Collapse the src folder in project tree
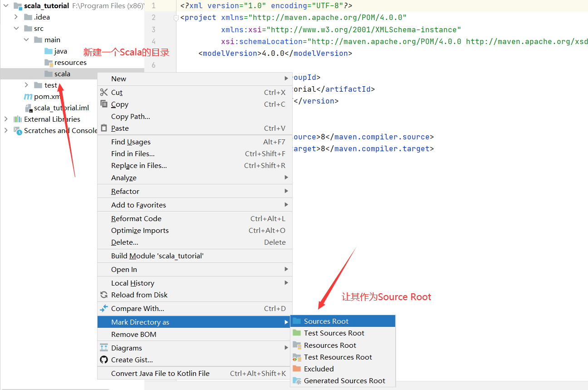Screen dimensions: 588x390 click(16, 28)
